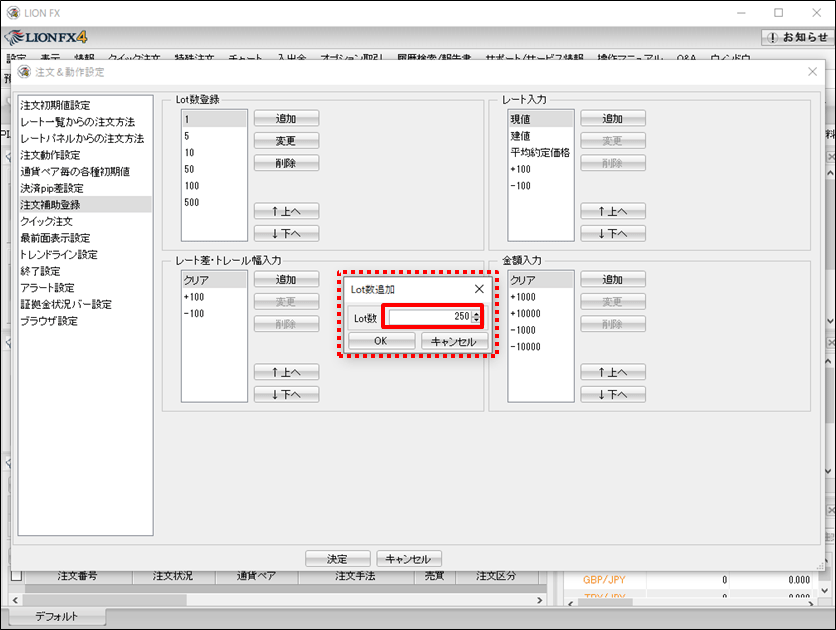The height and width of the screenshot is (630, 836).
Task: Click 追加 in the Lot数登録 group
Action: [x=286, y=118]
